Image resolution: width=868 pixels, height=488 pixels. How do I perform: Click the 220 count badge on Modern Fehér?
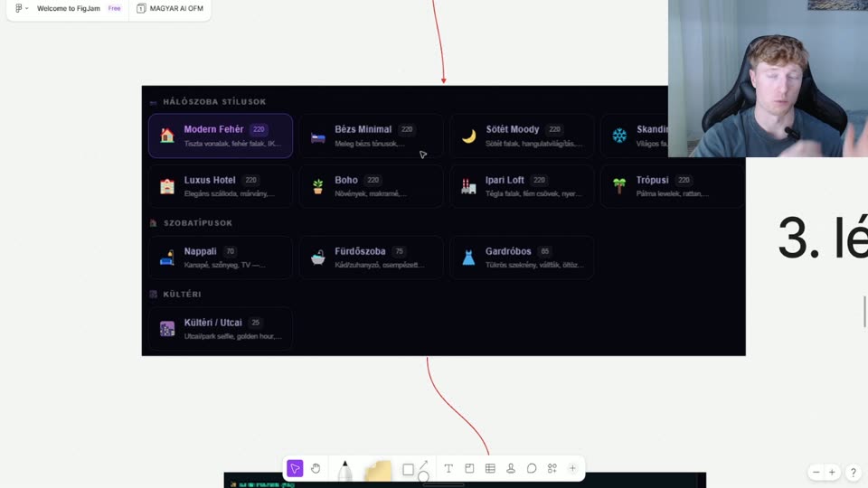pos(259,129)
